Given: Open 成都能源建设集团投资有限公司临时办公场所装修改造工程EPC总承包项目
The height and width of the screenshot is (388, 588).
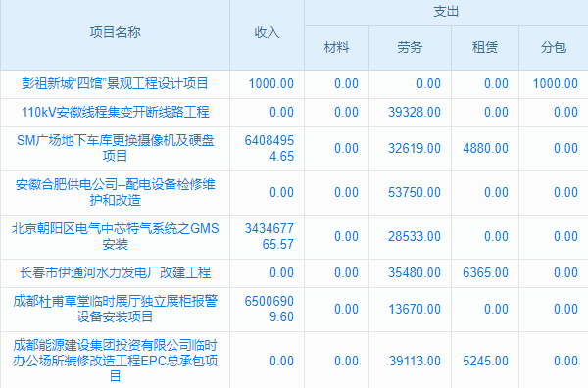Looking at the screenshot, I should 115,361.
